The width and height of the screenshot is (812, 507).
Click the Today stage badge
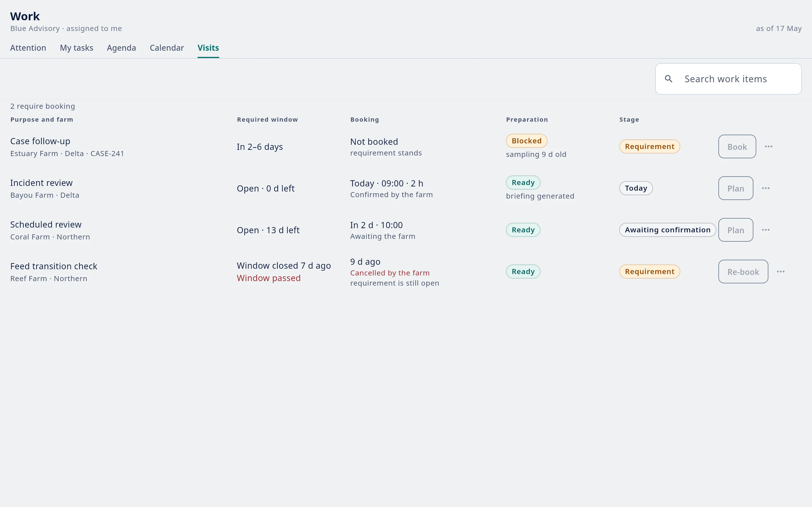point(636,188)
